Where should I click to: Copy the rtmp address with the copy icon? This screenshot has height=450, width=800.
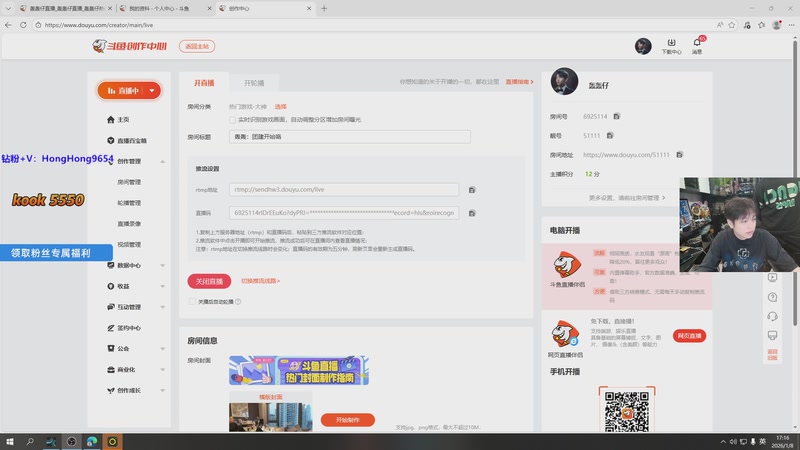pos(472,189)
